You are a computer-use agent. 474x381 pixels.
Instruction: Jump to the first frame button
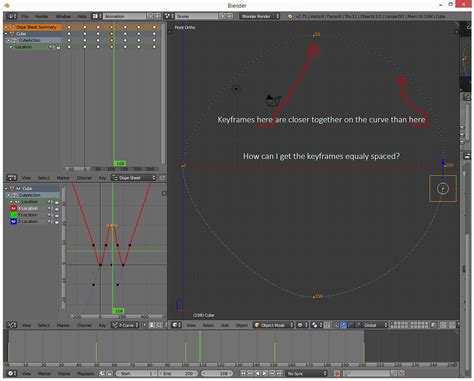[243, 374]
